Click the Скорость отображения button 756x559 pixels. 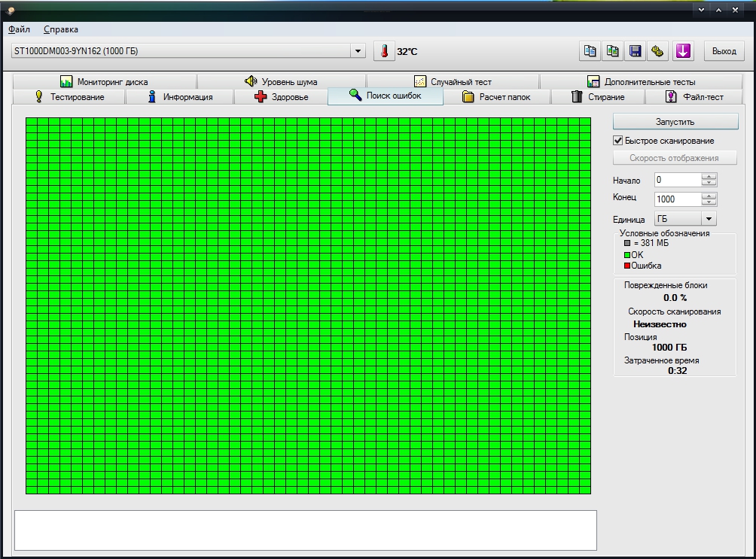[675, 158]
